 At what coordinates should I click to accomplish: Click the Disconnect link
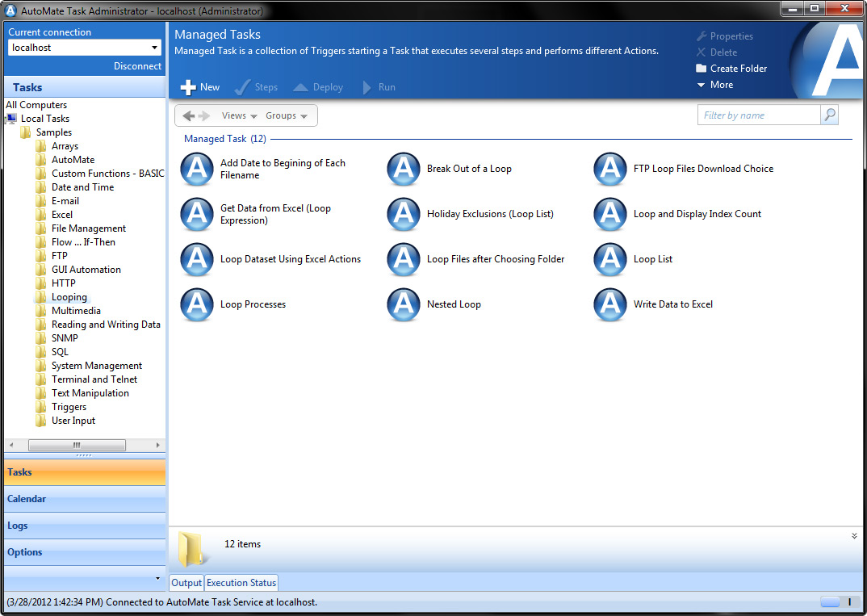(x=138, y=66)
